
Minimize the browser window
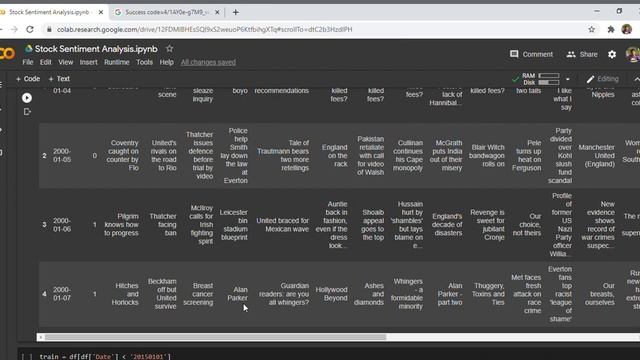tap(597, 11)
